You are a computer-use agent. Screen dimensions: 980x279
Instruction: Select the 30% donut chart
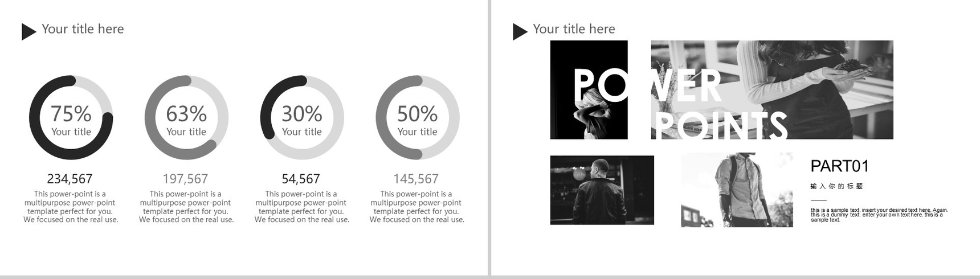302,117
